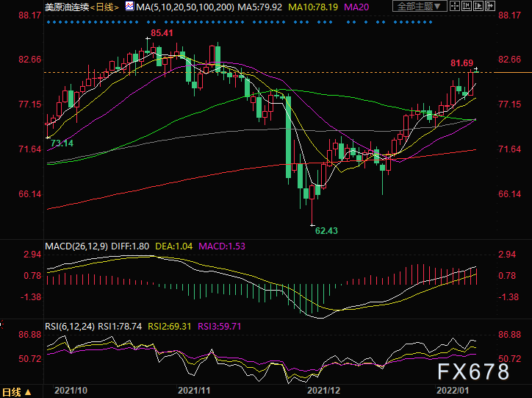Click the MA(5,10,20,50,100,200) indicator label
Screen dimensions: 532x398
click(185, 7)
